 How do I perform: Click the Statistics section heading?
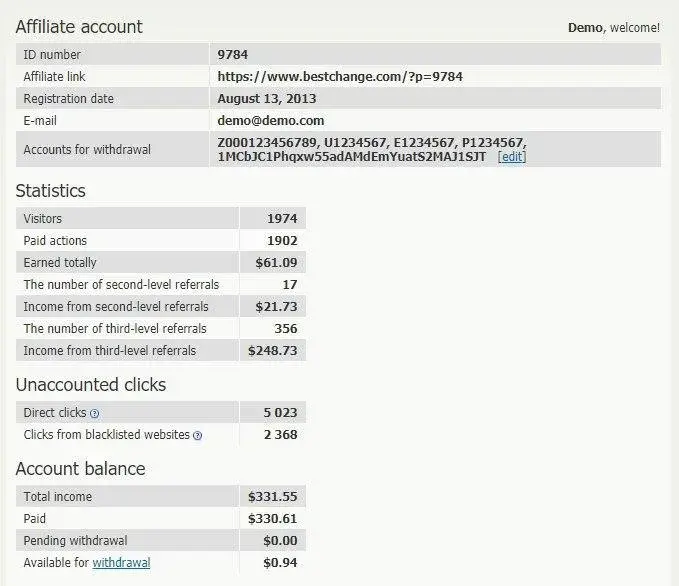pyautogui.click(x=51, y=190)
